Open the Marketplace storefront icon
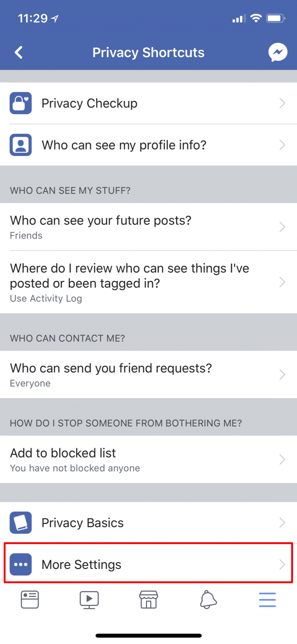Screen dimensions: 297x644 coord(148,600)
